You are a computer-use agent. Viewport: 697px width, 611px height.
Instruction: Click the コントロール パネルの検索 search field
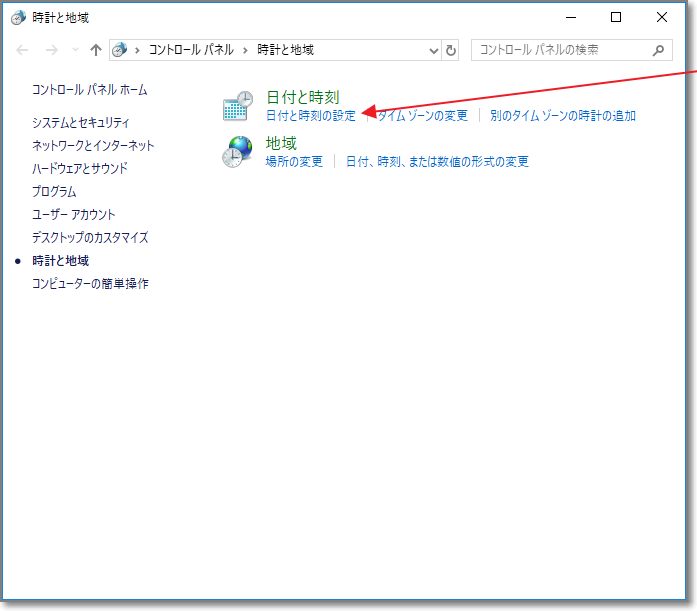(x=560, y=49)
